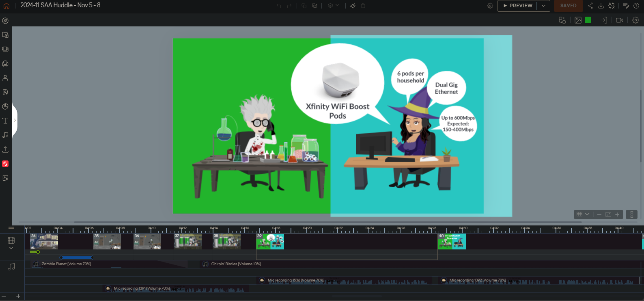Click the copy style paintbrush icon
This screenshot has width=644, height=301.
pyautogui.click(x=353, y=6)
